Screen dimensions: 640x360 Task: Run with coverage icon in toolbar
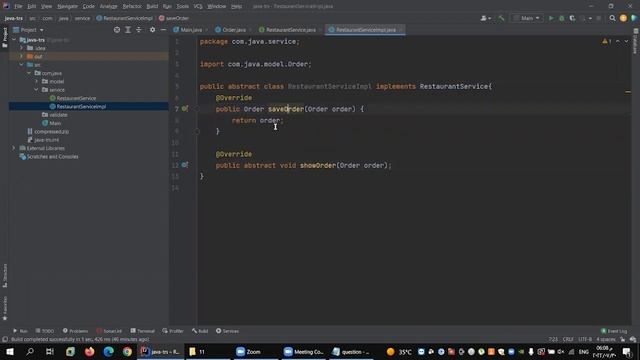tap(572, 18)
